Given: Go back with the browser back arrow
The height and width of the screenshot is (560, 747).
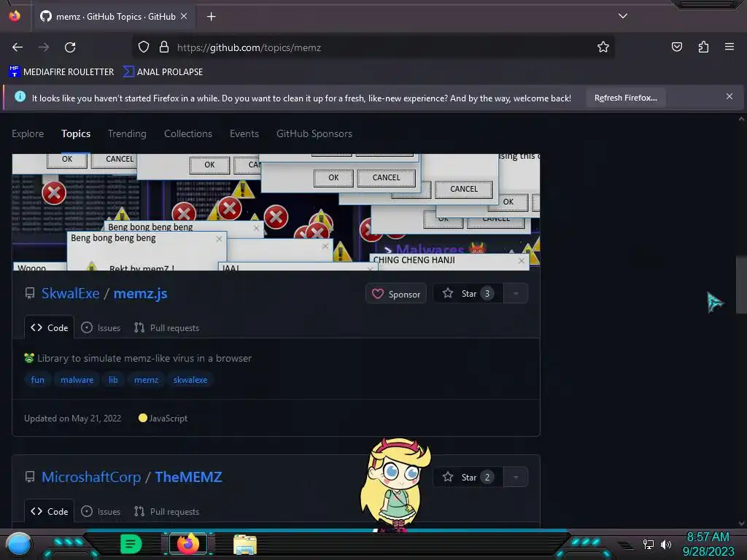Looking at the screenshot, I should tap(18, 47).
